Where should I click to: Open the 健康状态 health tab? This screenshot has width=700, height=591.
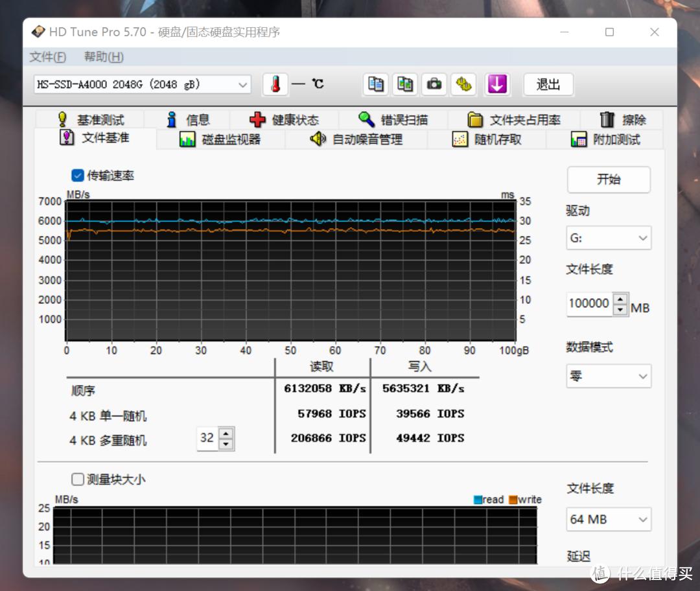[x=284, y=120]
